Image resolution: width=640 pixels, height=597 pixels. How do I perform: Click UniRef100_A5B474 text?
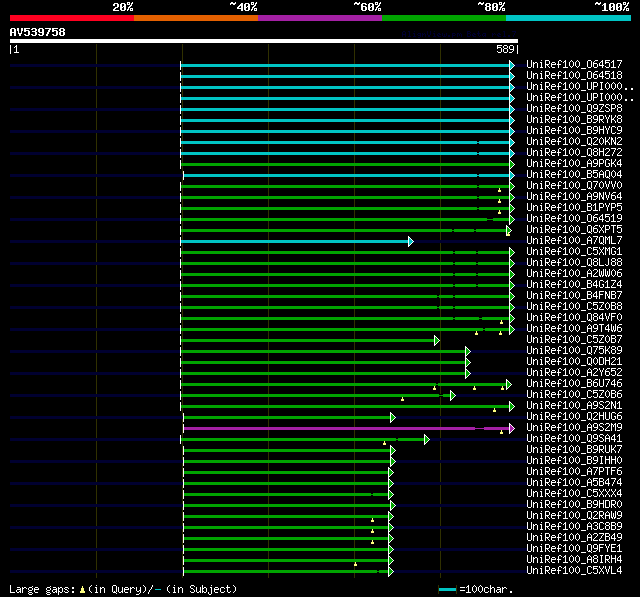click(574, 483)
